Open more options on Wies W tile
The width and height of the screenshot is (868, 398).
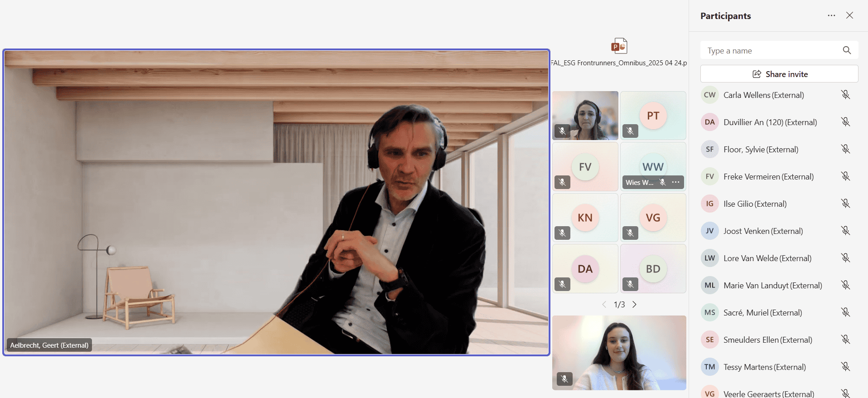(675, 182)
